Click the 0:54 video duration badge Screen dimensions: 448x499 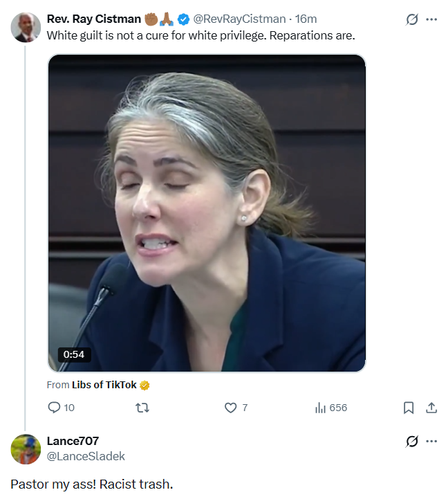click(x=73, y=354)
